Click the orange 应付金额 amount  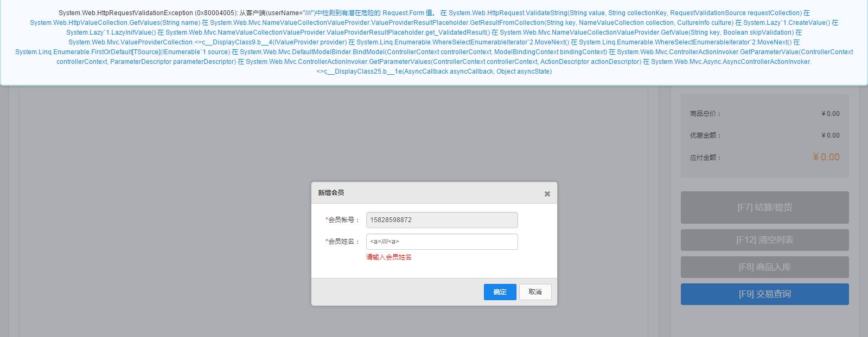click(x=826, y=157)
